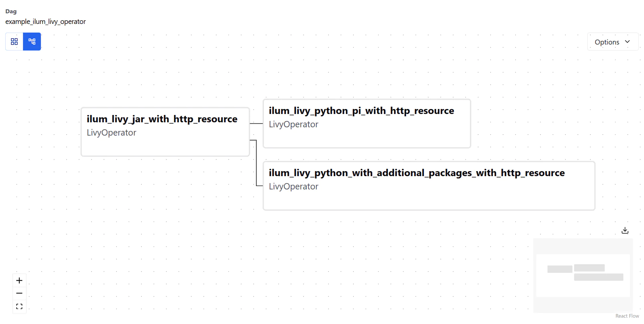Download the graph image

tap(625, 230)
